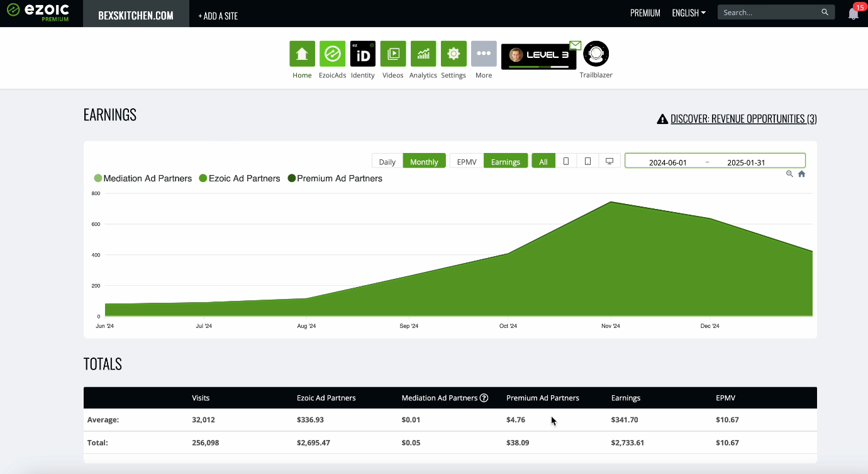Toggle Mediation Ad Partners legend series
This screenshot has height=474, width=868.
tap(143, 179)
